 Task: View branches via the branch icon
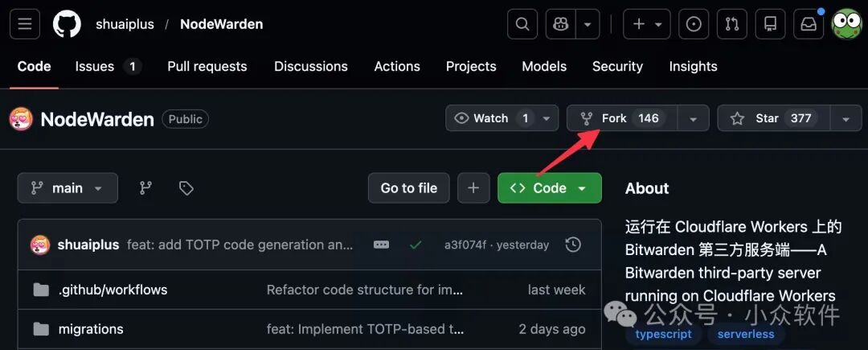tap(145, 188)
